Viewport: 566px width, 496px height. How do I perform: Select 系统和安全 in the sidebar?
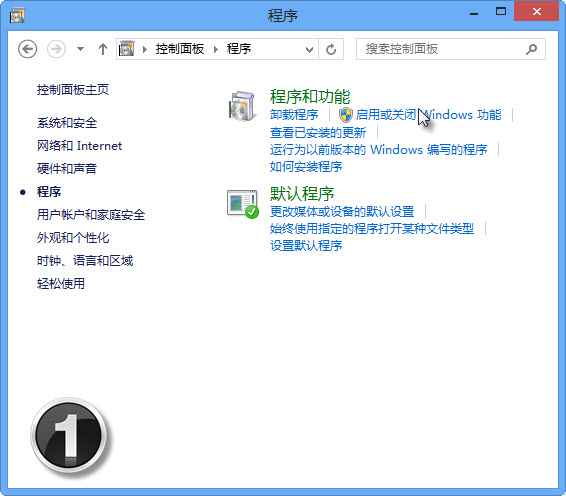pos(67,123)
